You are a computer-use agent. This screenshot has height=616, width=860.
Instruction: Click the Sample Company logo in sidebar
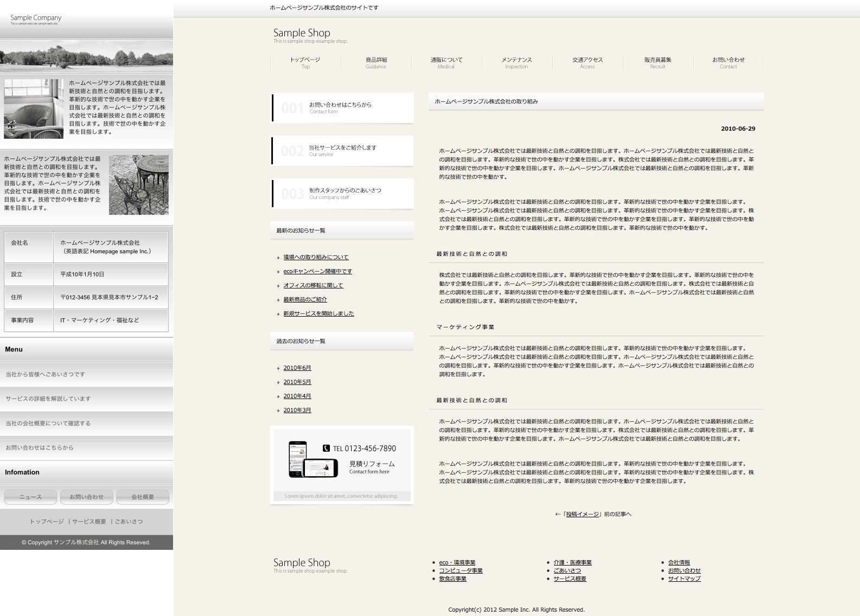click(x=36, y=18)
